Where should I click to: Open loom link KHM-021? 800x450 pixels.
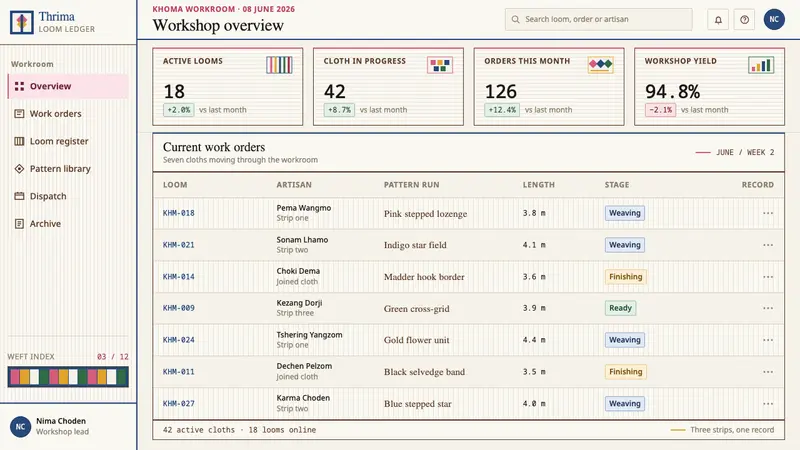pyautogui.click(x=179, y=245)
